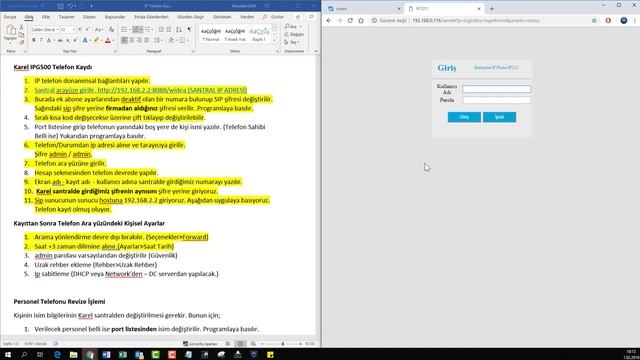Toggle the show paragraph marks (¶) icon
The width and height of the screenshot is (640, 360).
tap(189, 29)
